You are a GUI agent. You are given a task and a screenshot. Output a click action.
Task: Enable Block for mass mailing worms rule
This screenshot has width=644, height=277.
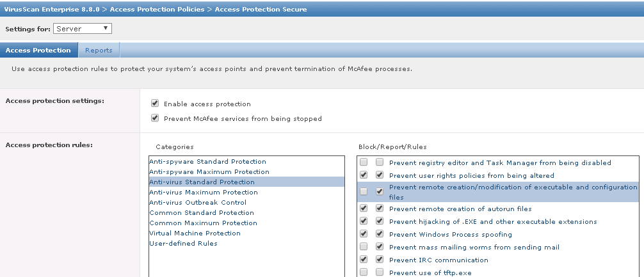pos(364,247)
